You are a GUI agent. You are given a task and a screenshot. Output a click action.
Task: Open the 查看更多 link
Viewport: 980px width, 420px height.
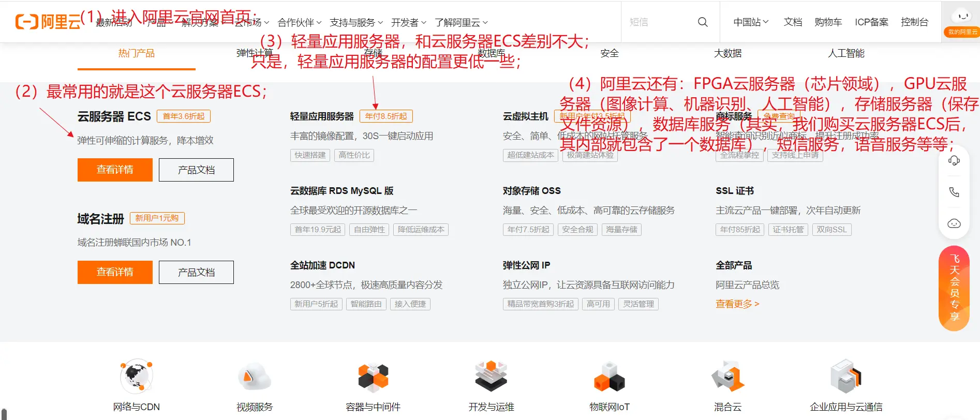click(x=737, y=304)
